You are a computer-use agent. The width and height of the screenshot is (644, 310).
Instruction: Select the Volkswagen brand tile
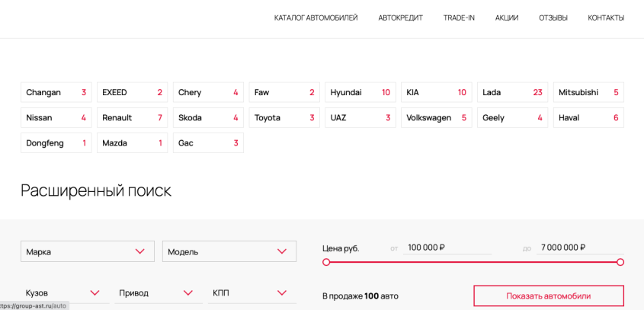coord(436,118)
